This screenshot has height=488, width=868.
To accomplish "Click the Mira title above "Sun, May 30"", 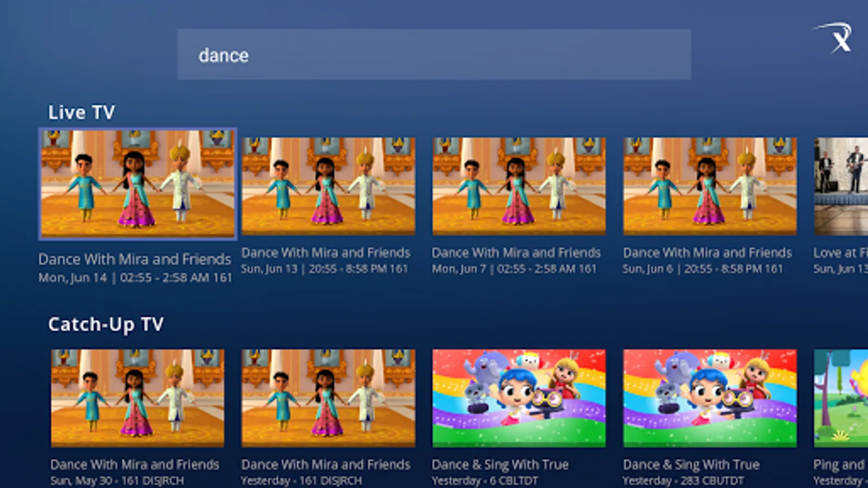I will coord(135,465).
